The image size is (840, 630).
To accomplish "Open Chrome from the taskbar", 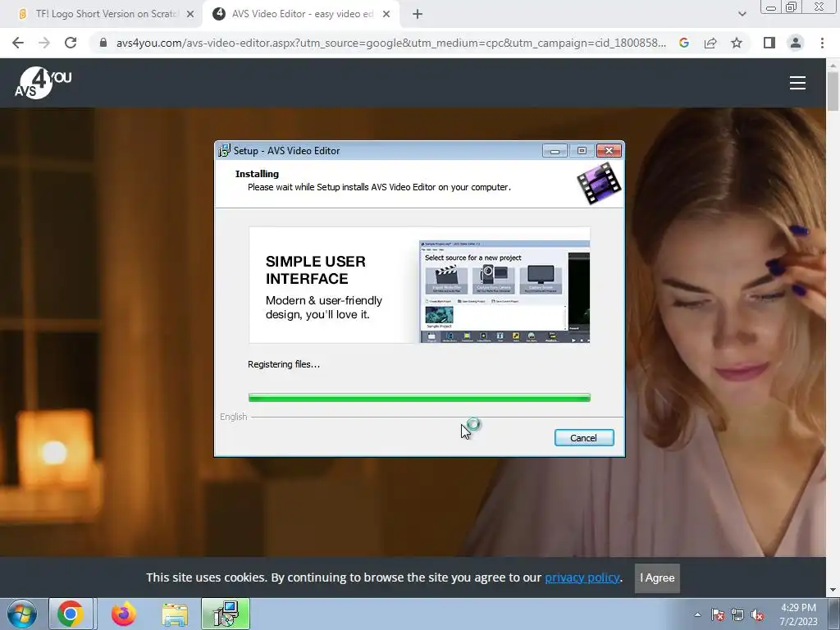I will [71, 614].
